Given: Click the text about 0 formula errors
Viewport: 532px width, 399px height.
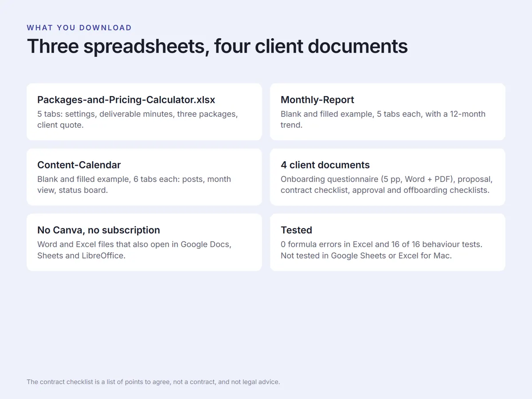Looking at the screenshot, I should click(381, 250).
